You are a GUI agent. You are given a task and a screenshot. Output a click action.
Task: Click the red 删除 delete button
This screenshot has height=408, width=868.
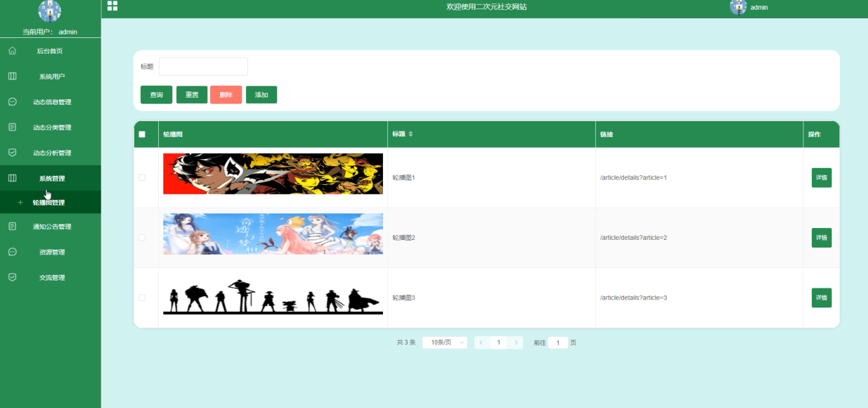coord(226,95)
